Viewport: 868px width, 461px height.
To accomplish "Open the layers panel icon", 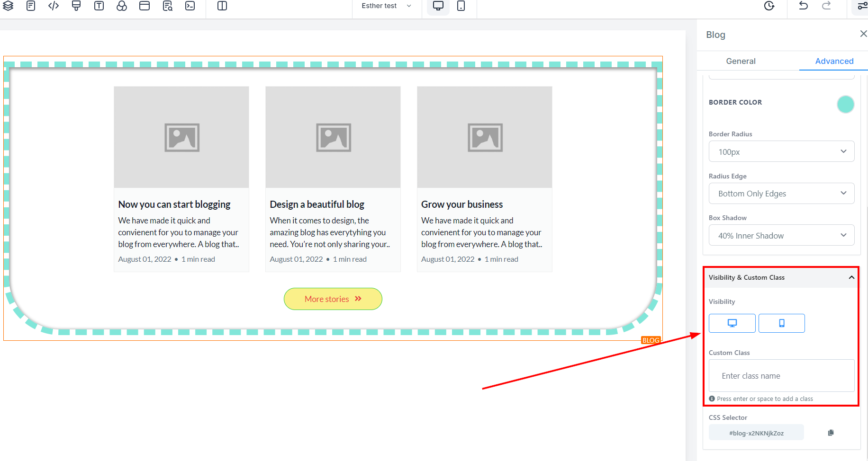I will coord(8,6).
